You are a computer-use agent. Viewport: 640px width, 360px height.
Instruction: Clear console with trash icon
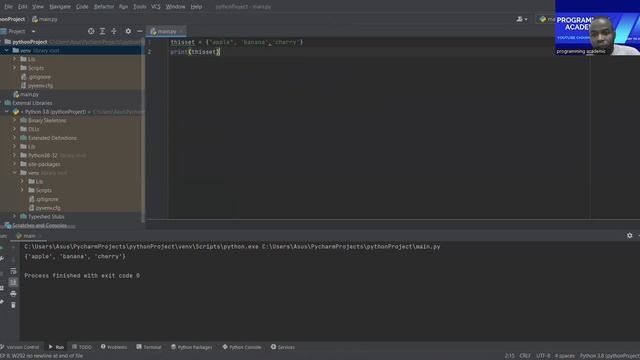(x=13, y=305)
